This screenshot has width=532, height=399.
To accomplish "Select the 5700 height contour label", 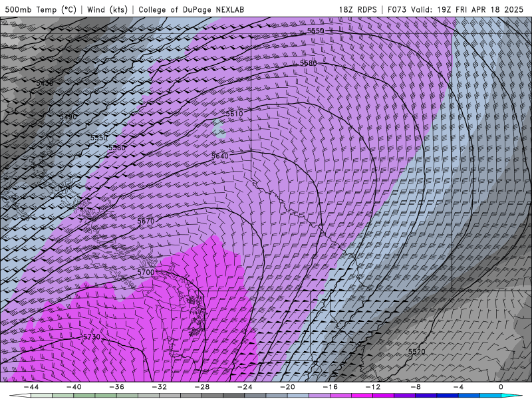I will click(x=146, y=273).
